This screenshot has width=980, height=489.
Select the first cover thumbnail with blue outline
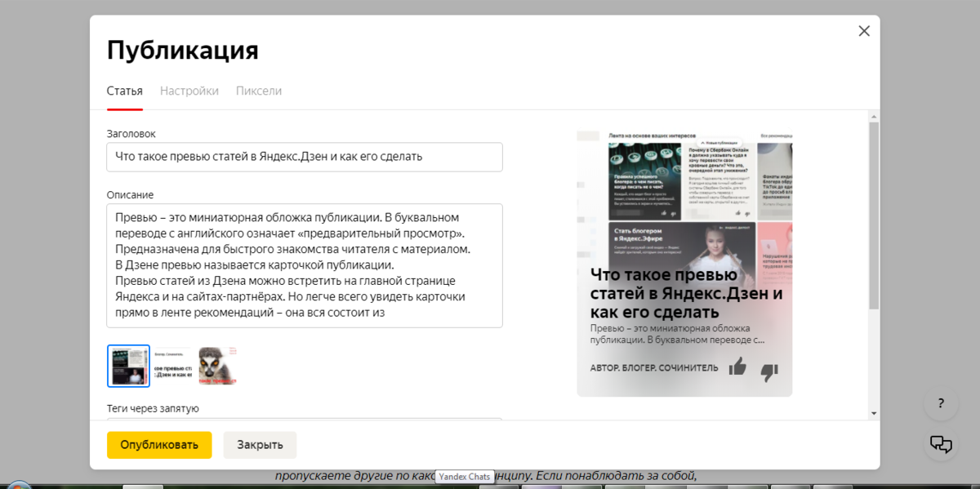[x=128, y=366]
